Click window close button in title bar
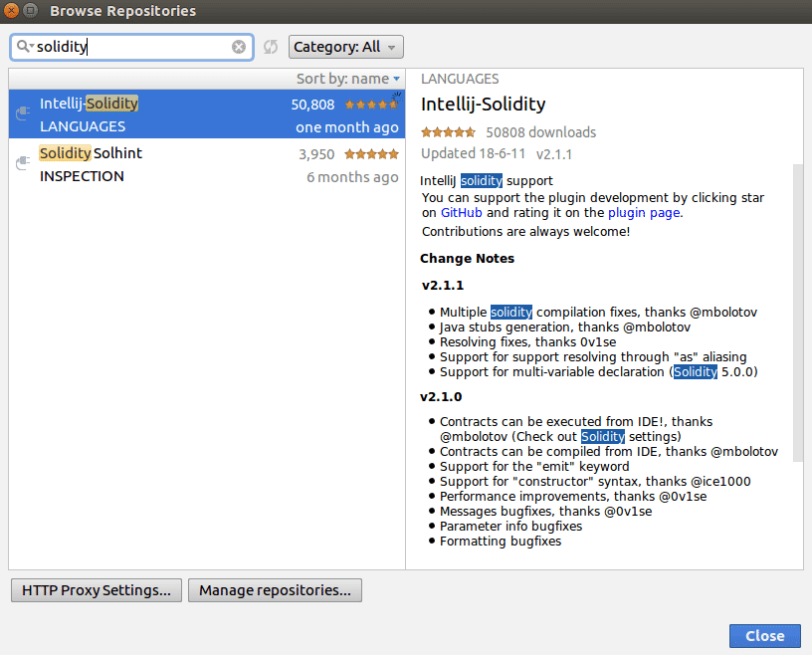Image resolution: width=812 pixels, height=655 pixels. 11,10
